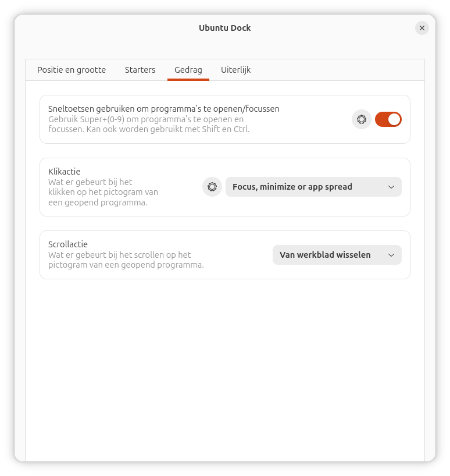The width and height of the screenshot is (450, 476).
Task: Open the Klikactie gear settings button
Action: [x=212, y=187]
